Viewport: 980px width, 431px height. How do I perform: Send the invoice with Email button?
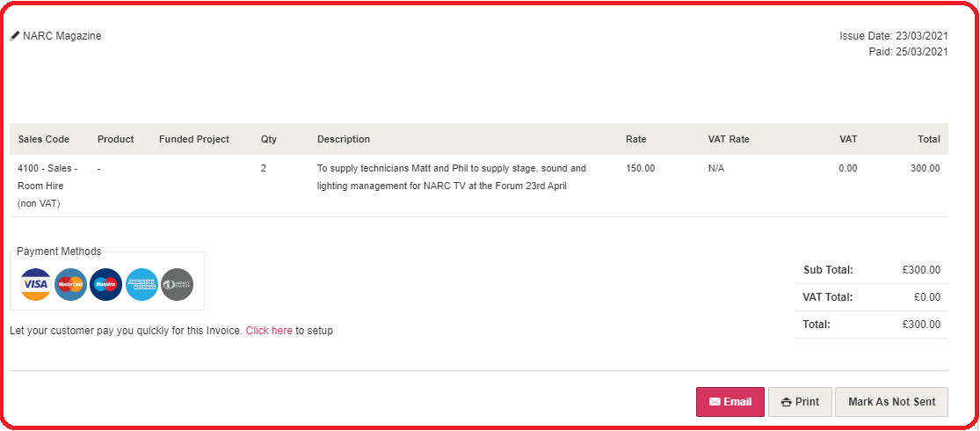point(730,402)
